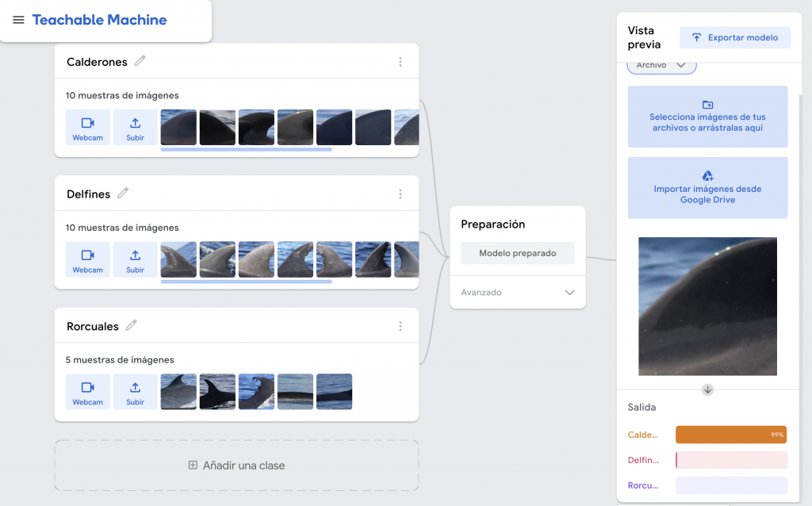Viewport: 812px width, 506px height.
Task: Click Exportar modelo
Action: coord(735,37)
